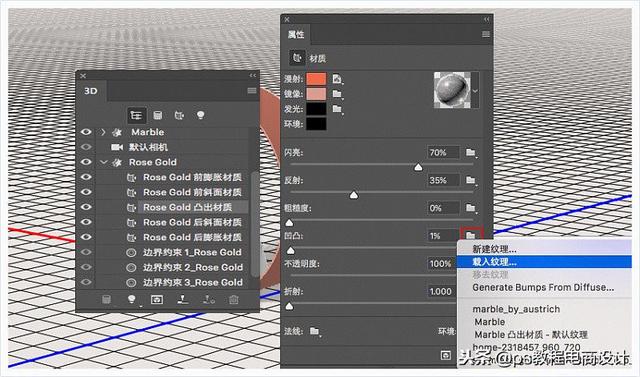Click the 漫射 orange color swatch
Screen dimensions: 640x377
coord(316,79)
